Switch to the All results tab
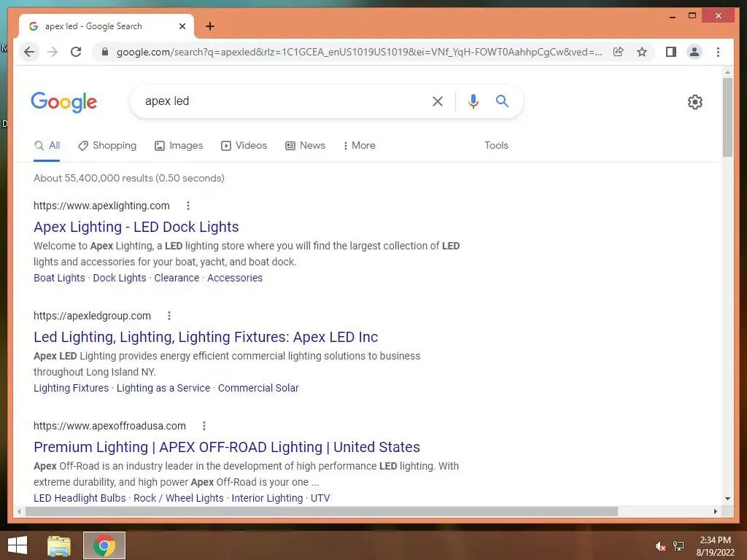The height and width of the screenshot is (560, 747). 47,146
